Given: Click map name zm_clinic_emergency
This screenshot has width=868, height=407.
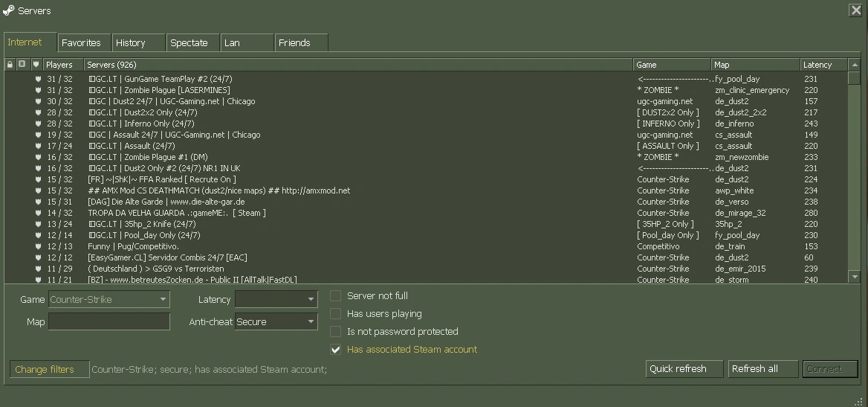Looking at the screenshot, I should 752,90.
